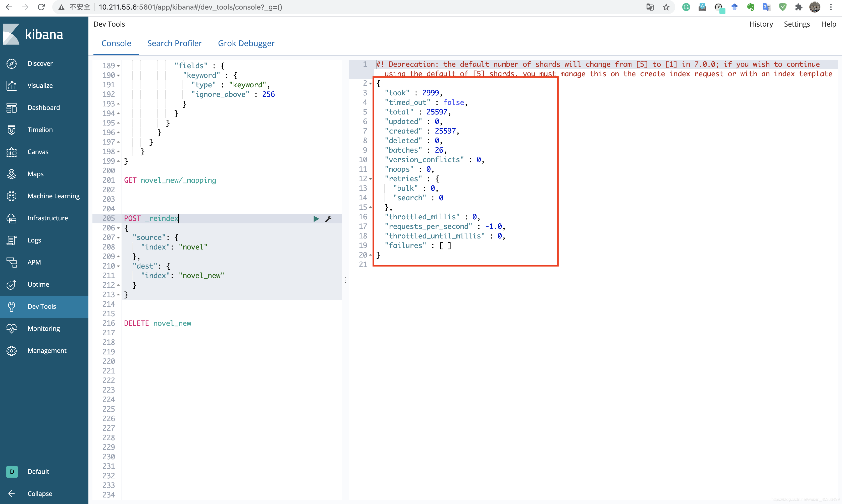Switch to Grok Debugger tab
842x504 pixels.
point(246,43)
